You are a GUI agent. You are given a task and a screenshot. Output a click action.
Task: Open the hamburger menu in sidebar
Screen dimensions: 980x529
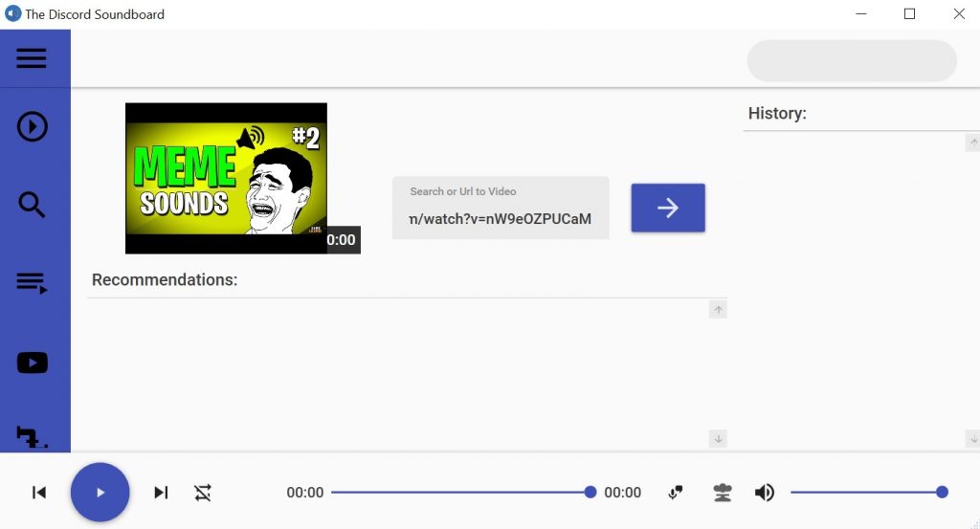32,58
